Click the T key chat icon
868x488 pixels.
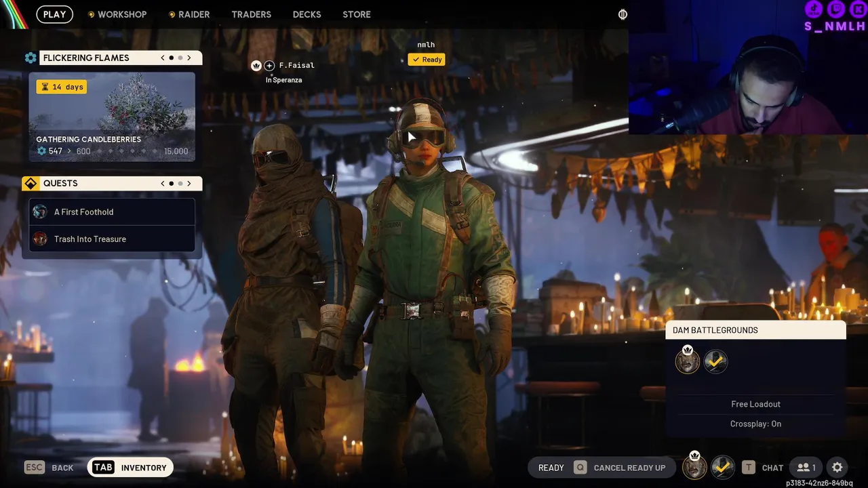tap(748, 467)
